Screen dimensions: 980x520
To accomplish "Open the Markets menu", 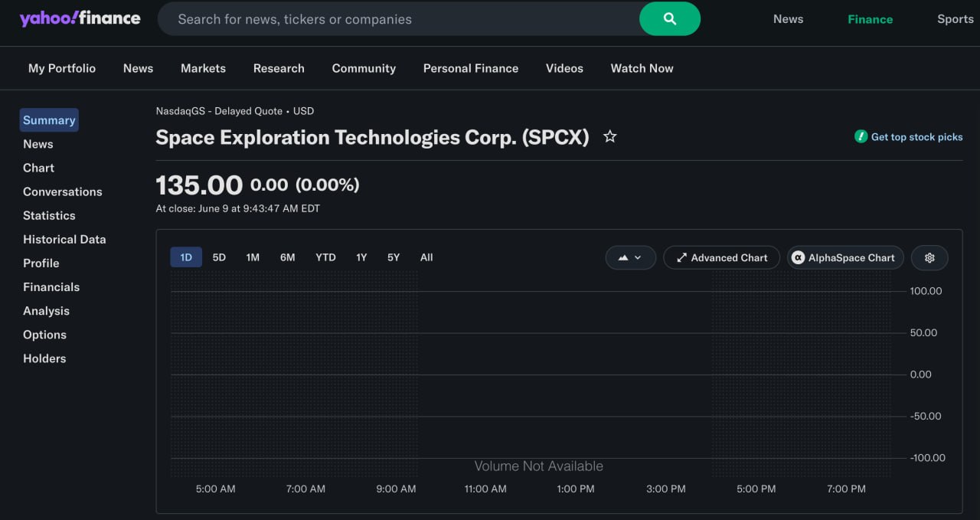I will click(x=203, y=68).
